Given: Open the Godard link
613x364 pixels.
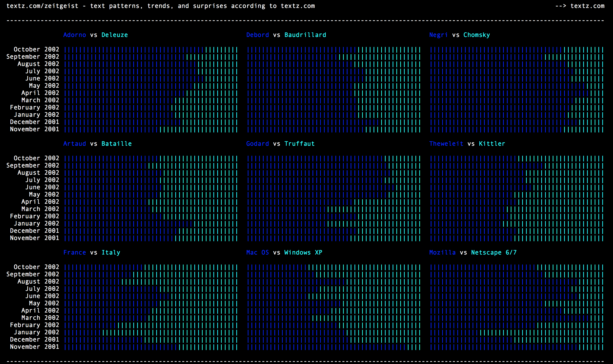Looking at the screenshot, I should [x=257, y=144].
